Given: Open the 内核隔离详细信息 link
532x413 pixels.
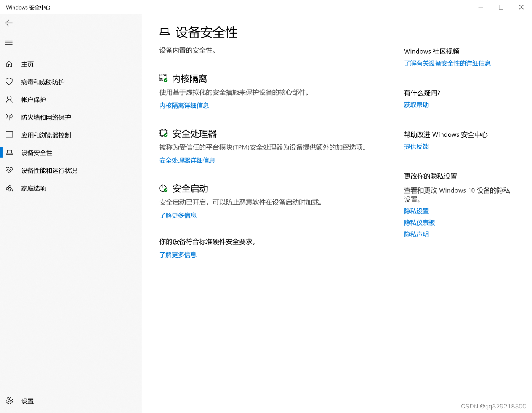Looking at the screenshot, I should pyautogui.click(x=184, y=106).
